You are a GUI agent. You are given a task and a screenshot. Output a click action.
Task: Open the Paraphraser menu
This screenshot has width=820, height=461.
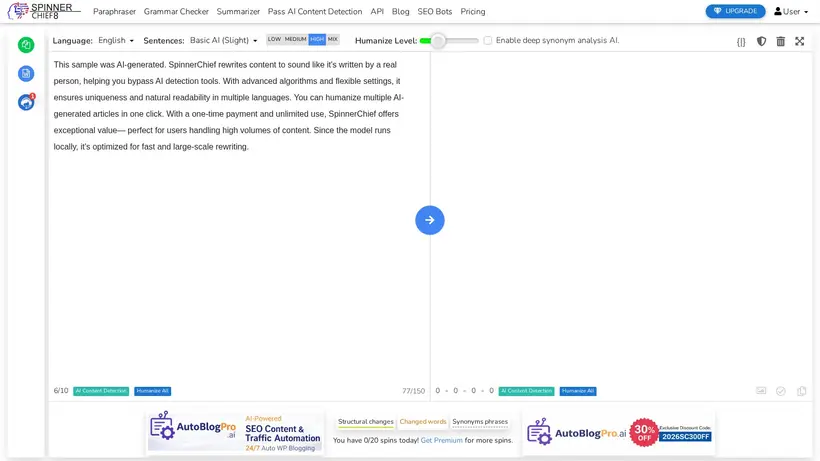point(114,11)
